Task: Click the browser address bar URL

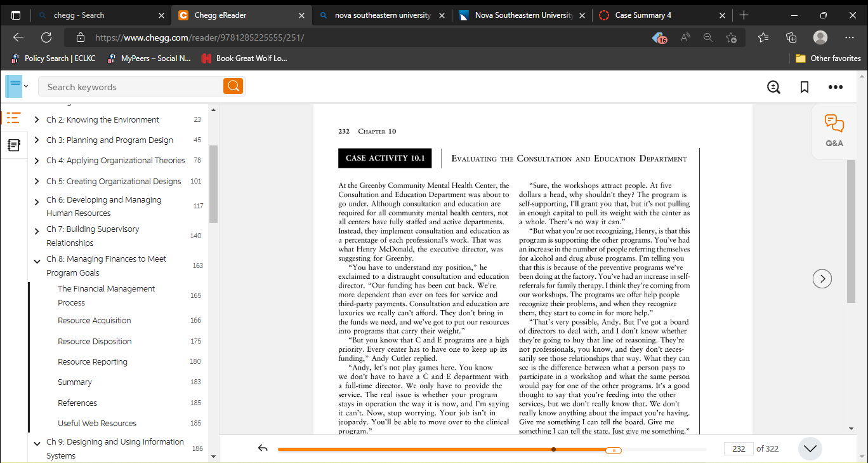Action: tap(199, 37)
